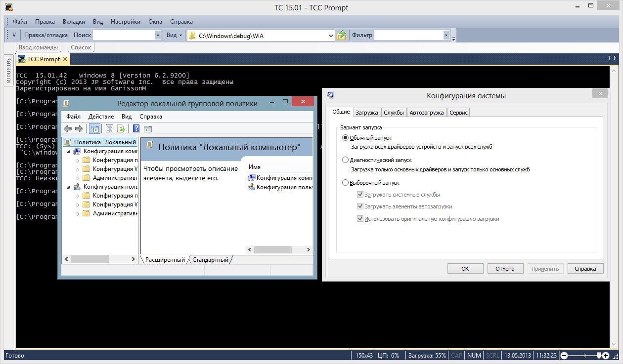Open the Поиск search dropdown arrow
The height and width of the screenshot is (364, 623).
pyautogui.click(x=158, y=35)
